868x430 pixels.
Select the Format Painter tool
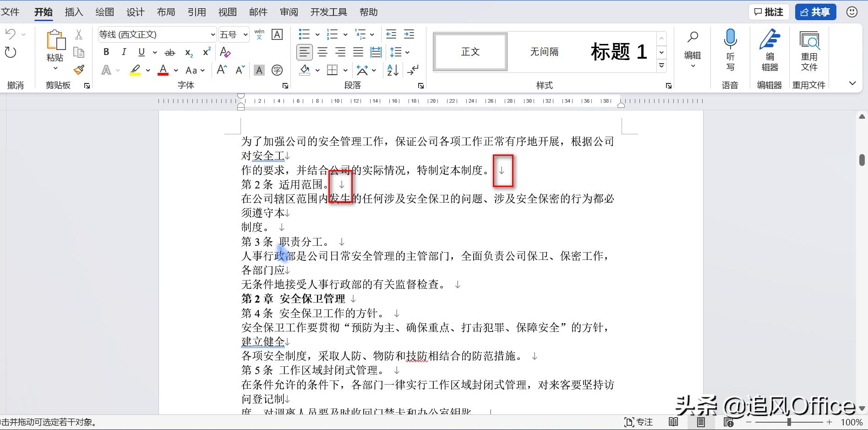click(79, 70)
